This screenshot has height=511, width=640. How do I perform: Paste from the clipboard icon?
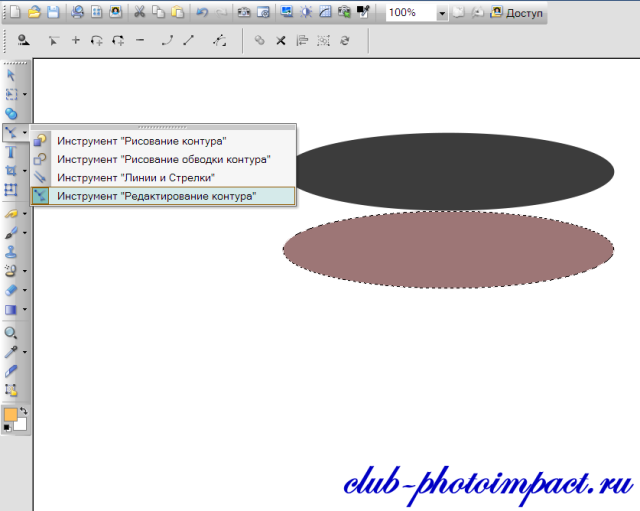(x=178, y=12)
